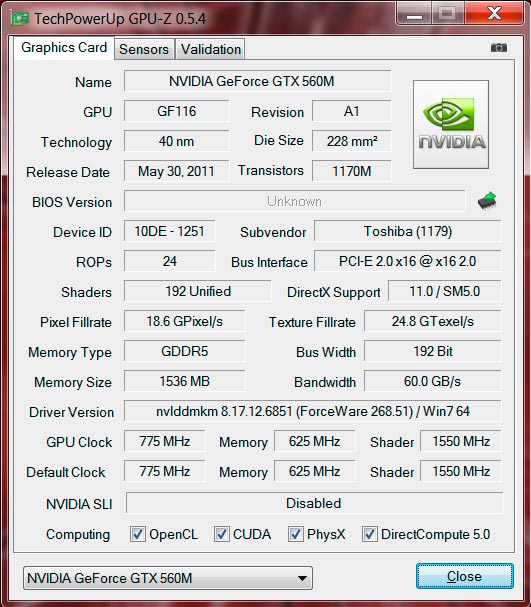Click the Driver Version label

pos(71,412)
